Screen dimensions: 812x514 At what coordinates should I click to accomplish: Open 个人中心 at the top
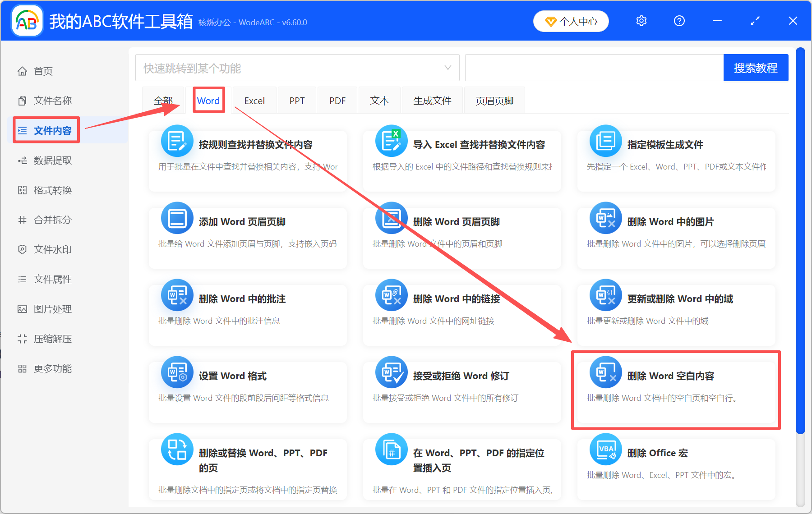point(571,21)
